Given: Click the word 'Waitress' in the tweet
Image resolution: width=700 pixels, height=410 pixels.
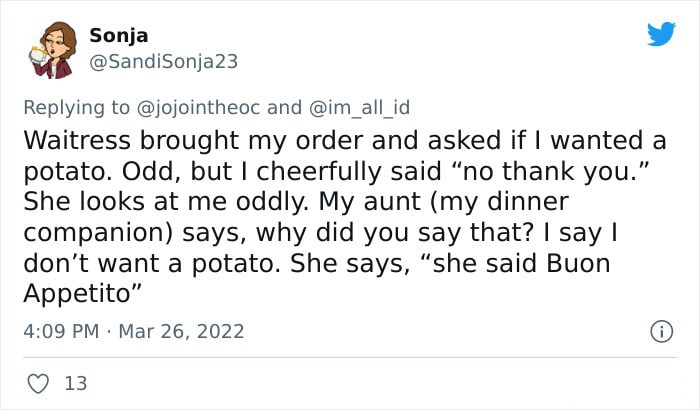Looking at the screenshot, I should click(x=77, y=140).
